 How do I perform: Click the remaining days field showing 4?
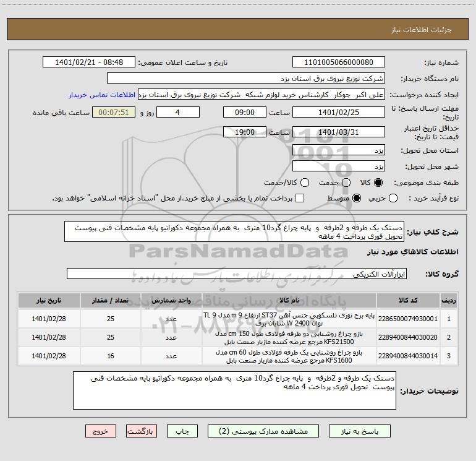[178, 112]
